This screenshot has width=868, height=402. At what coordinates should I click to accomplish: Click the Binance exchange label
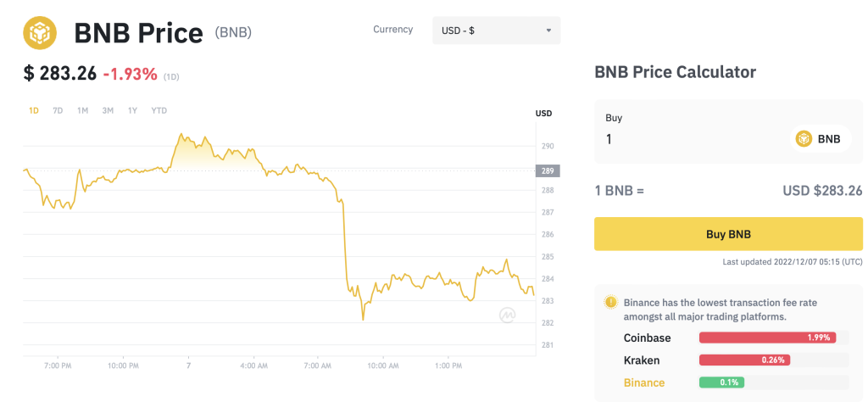tap(644, 382)
